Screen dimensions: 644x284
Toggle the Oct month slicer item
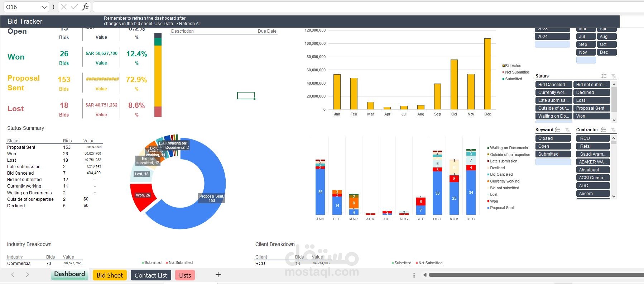point(607,44)
